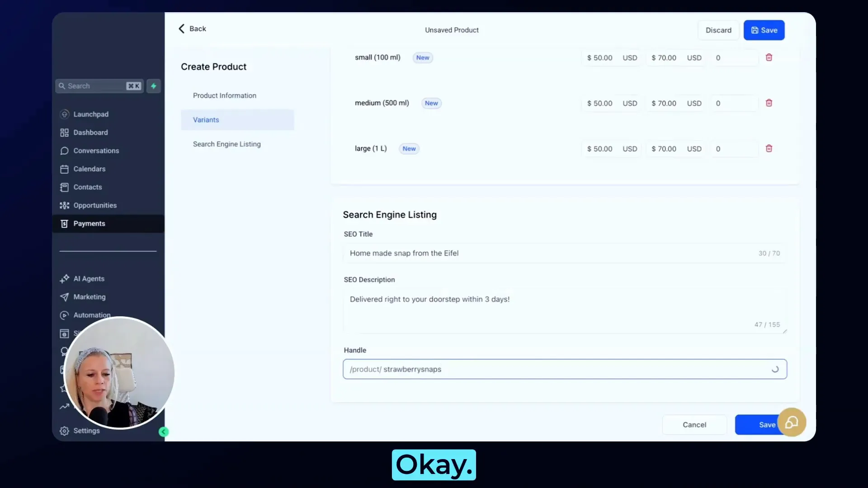
Task: Click the New badge on small variant
Action: point(423,57)
